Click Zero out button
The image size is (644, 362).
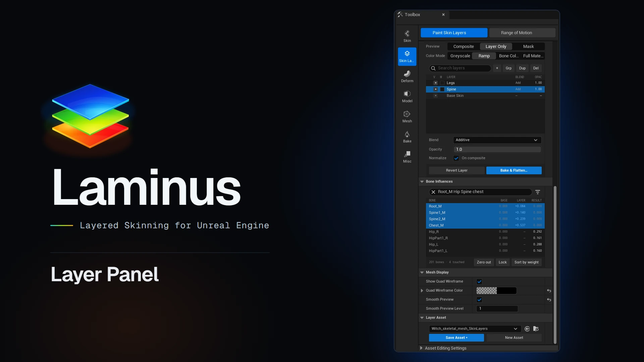click(484, 262)
